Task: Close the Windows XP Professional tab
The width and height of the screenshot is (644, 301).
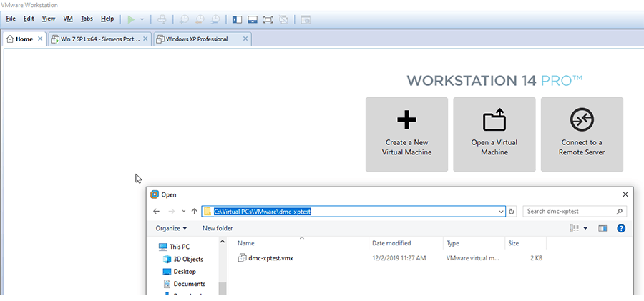Action: 245,39
